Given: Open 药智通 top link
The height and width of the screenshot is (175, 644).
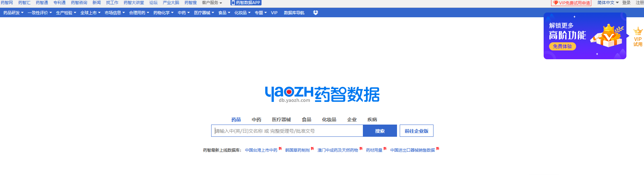Looking at the screenshot, I should (42, 3).
